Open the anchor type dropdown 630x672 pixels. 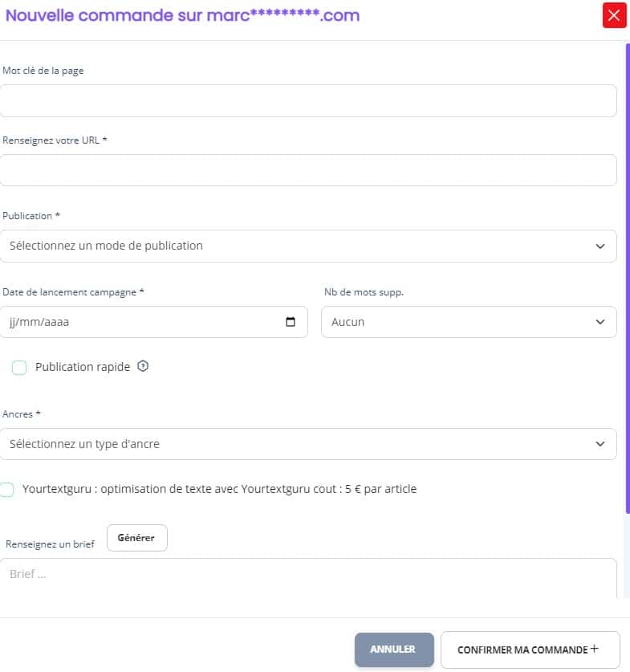(308, 444)
